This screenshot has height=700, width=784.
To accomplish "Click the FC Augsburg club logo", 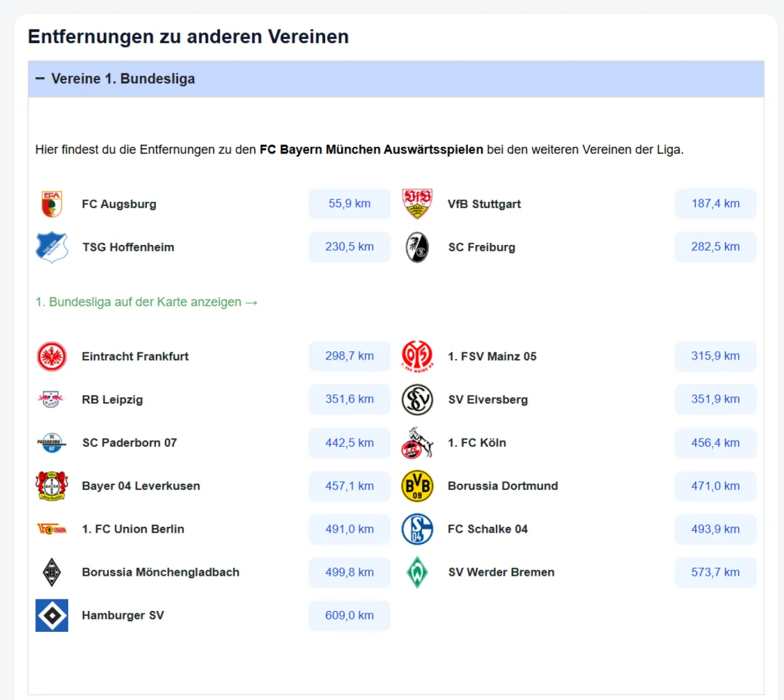I will [x=52, y=204].
